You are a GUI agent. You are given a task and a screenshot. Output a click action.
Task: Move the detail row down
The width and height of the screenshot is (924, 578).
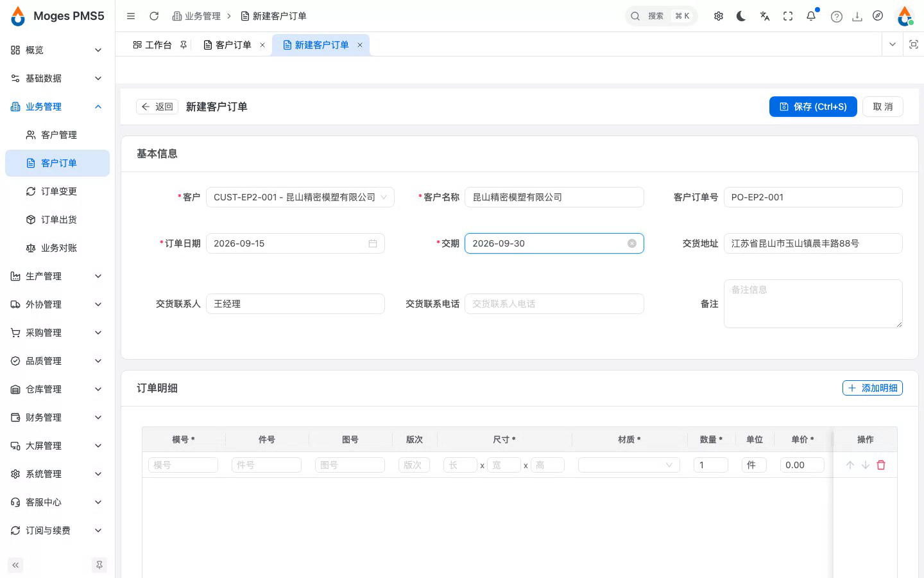(x=866, y=465)
